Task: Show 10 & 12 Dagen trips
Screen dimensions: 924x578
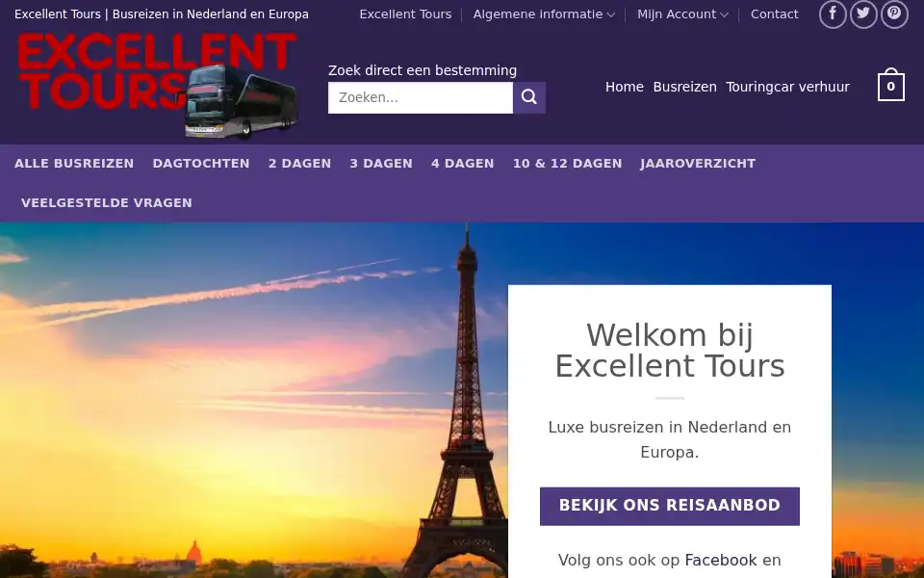Action: coord(567,164)
